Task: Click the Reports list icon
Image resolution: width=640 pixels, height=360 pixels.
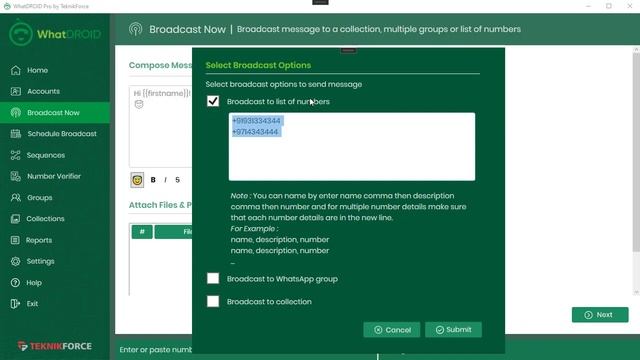Action: (15, 240)
